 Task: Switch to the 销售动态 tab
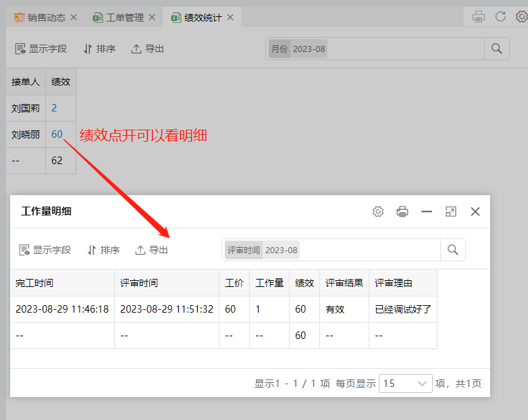[x=40, y=18]
